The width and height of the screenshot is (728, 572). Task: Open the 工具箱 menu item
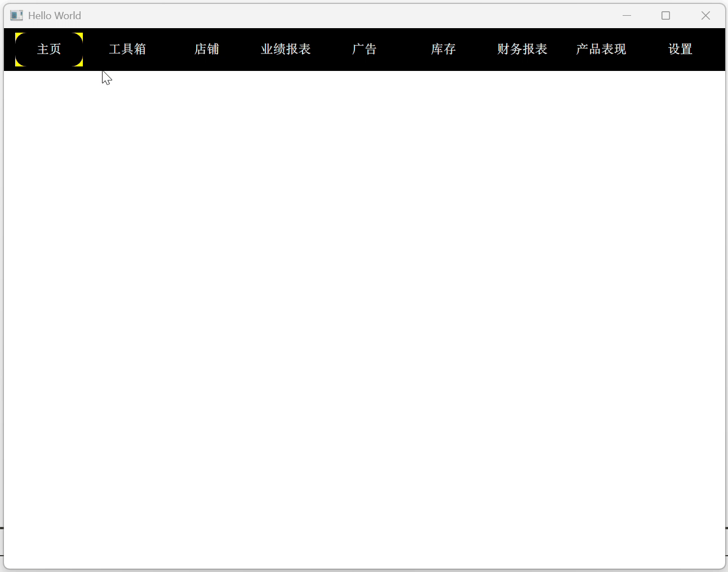(128, 50)
